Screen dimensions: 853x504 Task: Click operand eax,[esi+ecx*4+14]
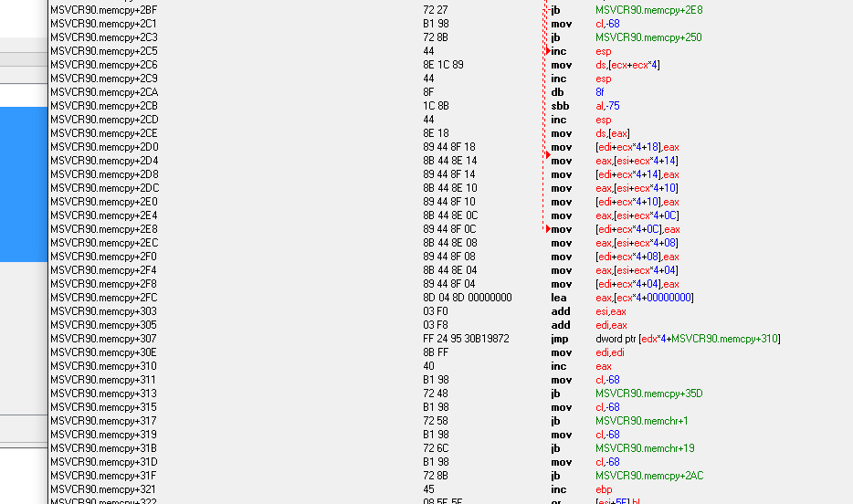[x=637, y=161]
